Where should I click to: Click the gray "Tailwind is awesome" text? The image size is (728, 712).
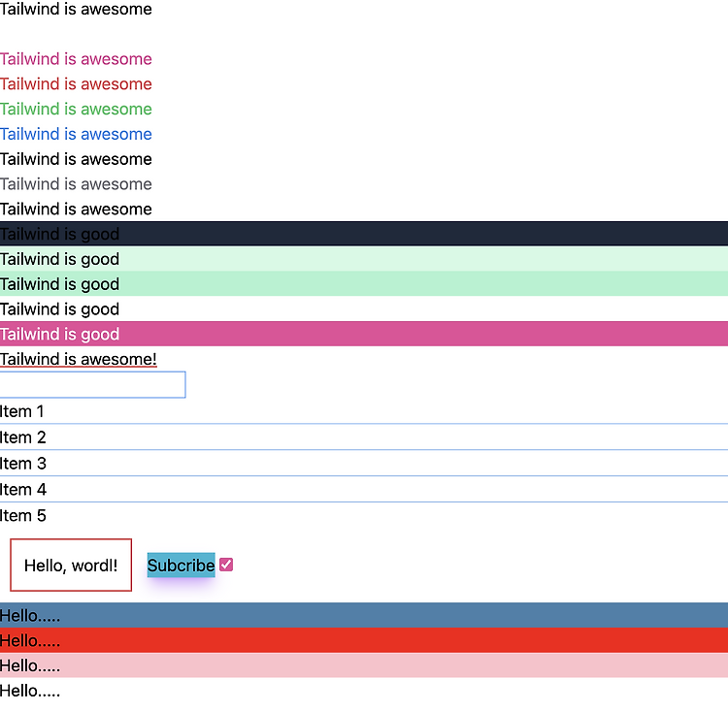pos(76,184)
